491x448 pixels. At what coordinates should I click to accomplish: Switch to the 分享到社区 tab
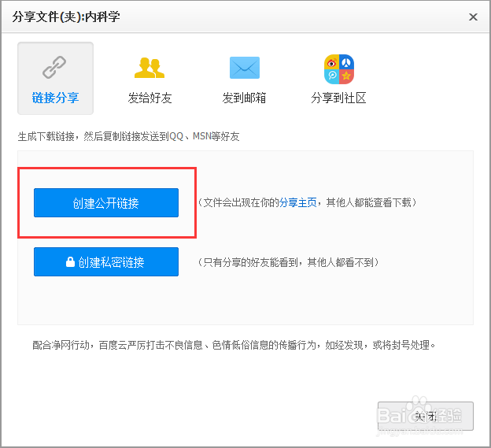338,98
